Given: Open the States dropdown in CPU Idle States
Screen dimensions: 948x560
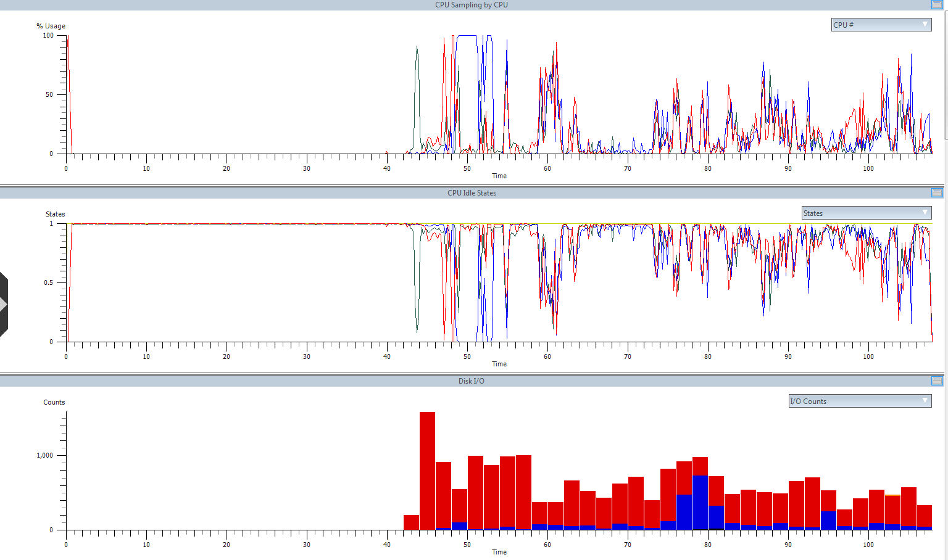Looking at the screenshot, I should [x=867, y=213].
